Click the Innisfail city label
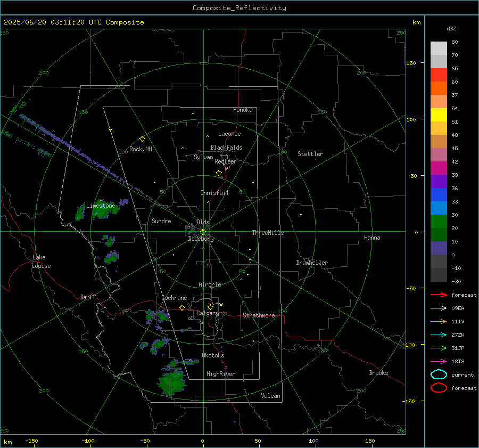 (214, 193)
